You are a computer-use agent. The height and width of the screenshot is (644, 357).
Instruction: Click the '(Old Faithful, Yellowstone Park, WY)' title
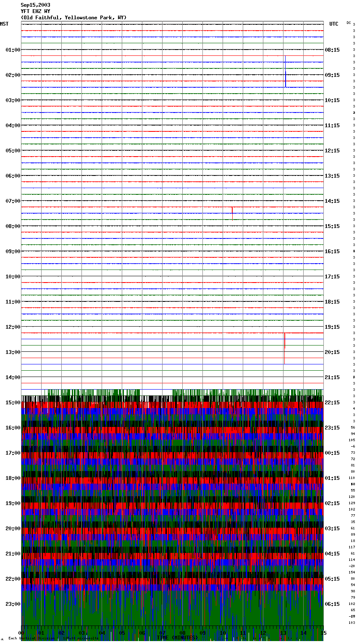point(73,18)
